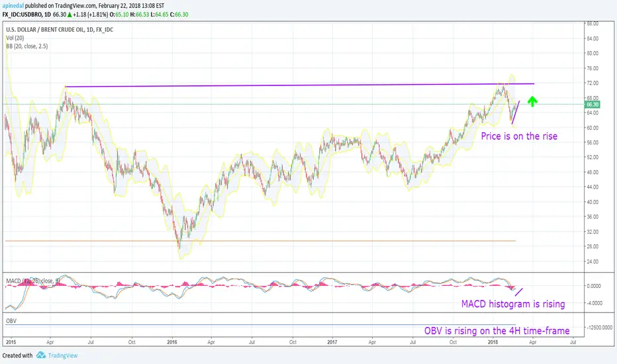Click the green 66.30 current price tag
This screenshot has width=617, height=364.
(593, 105)
